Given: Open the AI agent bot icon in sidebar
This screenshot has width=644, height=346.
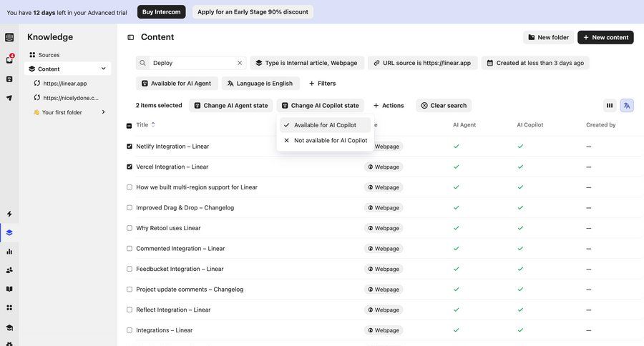Looking at the screenshot, I should [x=9, y=79].
